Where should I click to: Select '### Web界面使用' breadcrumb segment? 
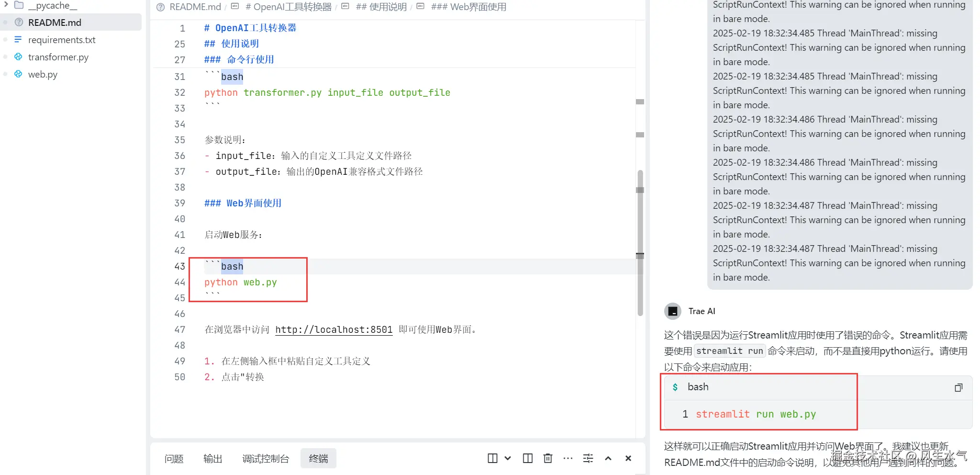pyautogui.click(x=468, y=7)
